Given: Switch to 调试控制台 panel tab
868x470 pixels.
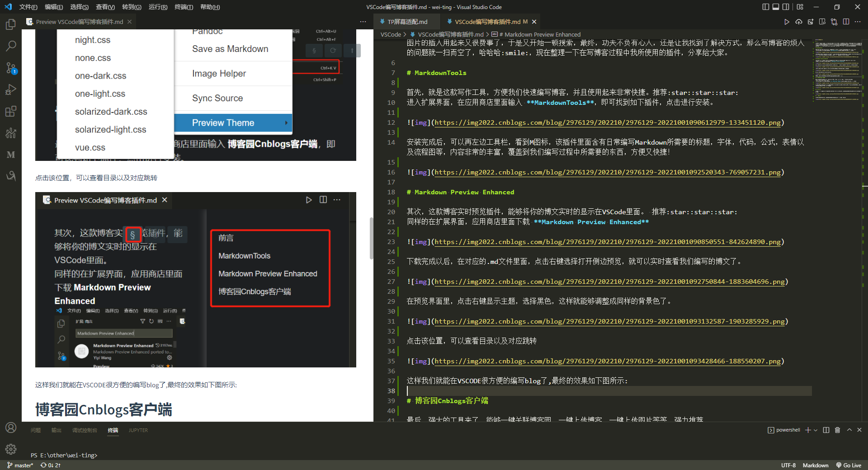Looking at the screenshot, I should point(85,430).
